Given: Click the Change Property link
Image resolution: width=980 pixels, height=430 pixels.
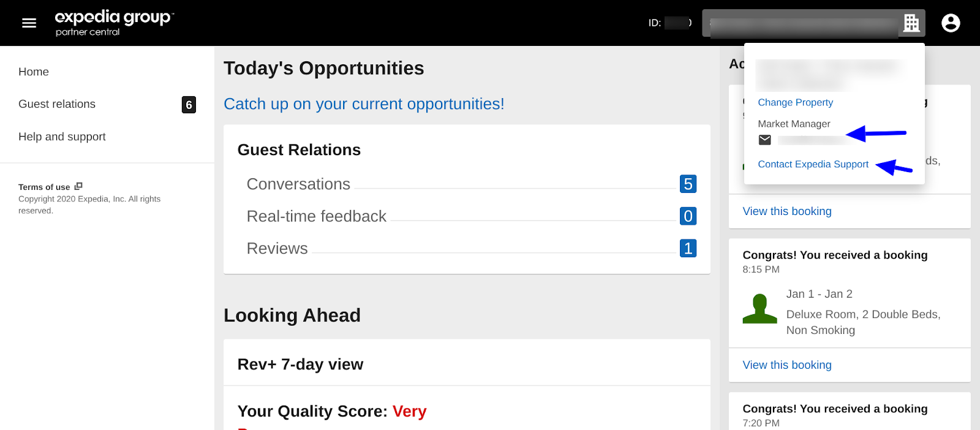Looking at the screenshot, I should click(x=794, y=102).
